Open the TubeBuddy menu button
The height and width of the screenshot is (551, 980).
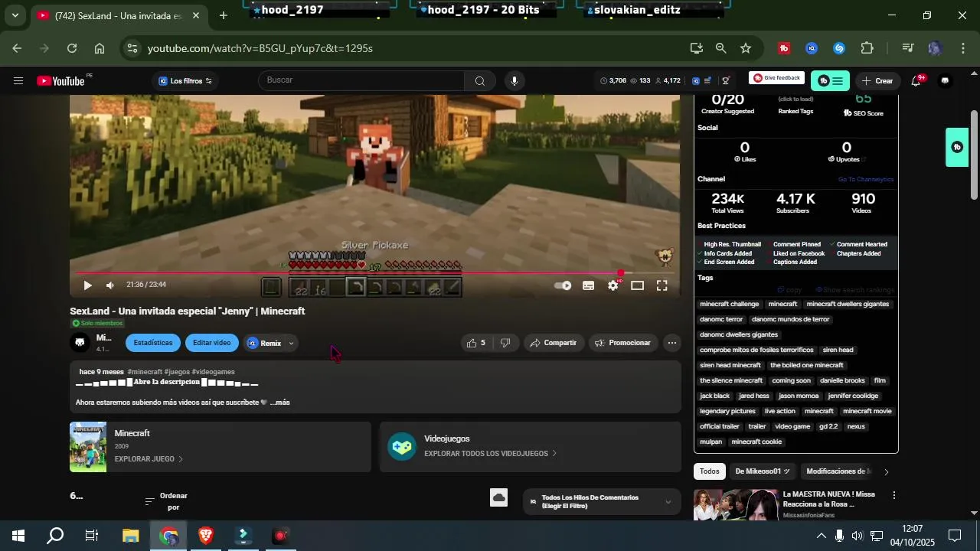pos(831,81)
